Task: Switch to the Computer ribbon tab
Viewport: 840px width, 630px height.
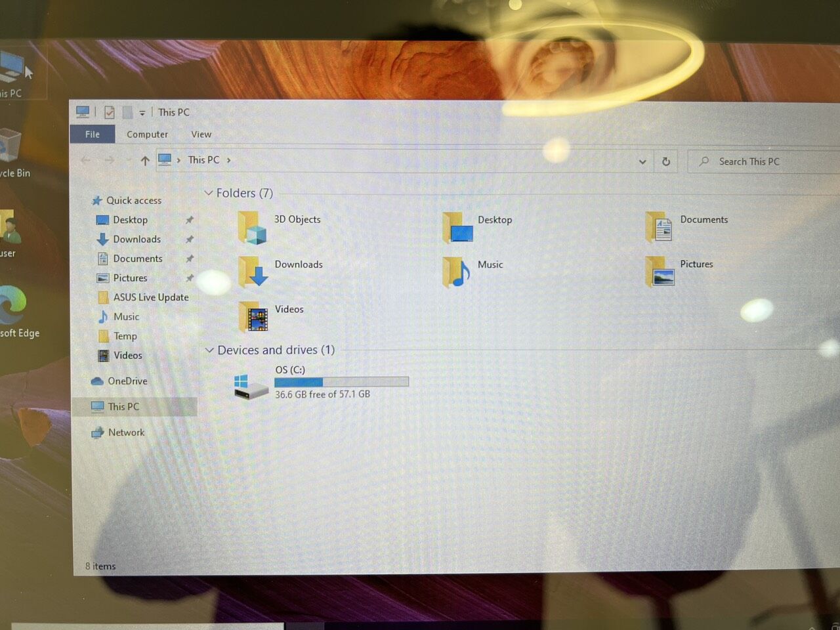Action: (x=148, y=134)
